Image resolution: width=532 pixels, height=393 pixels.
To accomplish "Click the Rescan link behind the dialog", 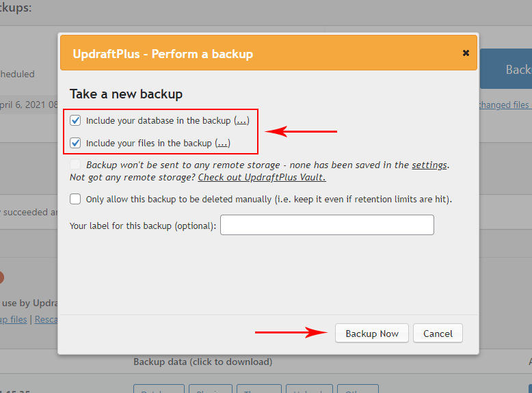I will 46,319.
